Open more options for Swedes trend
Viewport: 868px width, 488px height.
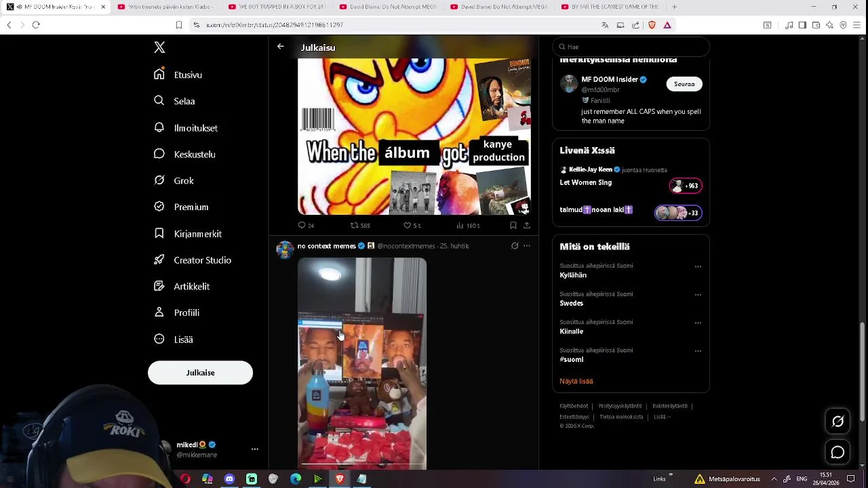(698, 295)
